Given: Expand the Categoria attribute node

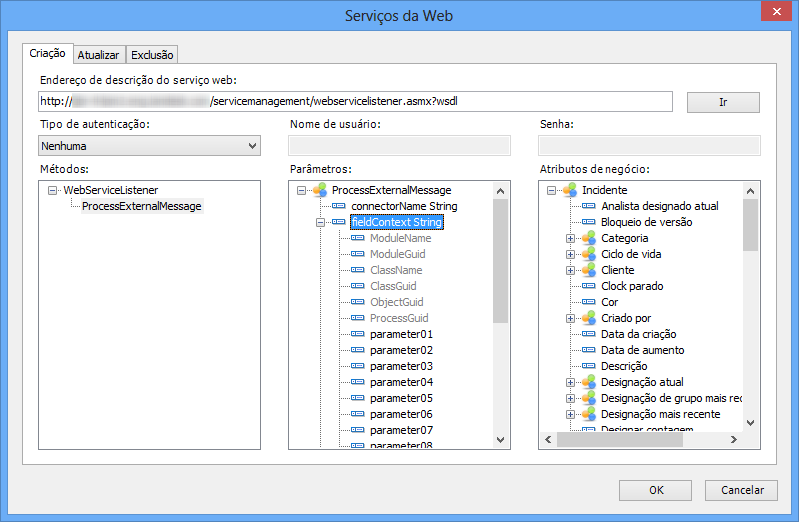Looking at the screenshot, I should coord(571,238).
